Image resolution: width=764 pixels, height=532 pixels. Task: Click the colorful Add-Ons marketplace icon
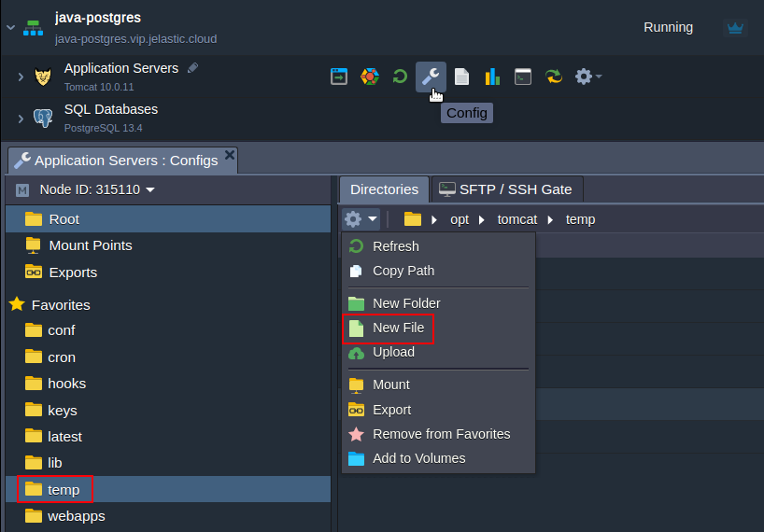click(370, 77)
